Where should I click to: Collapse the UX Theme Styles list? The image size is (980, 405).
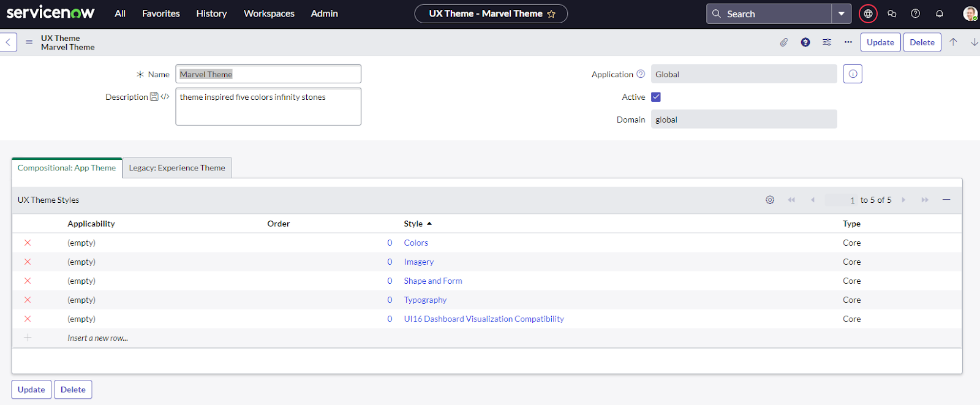[946, 200]
